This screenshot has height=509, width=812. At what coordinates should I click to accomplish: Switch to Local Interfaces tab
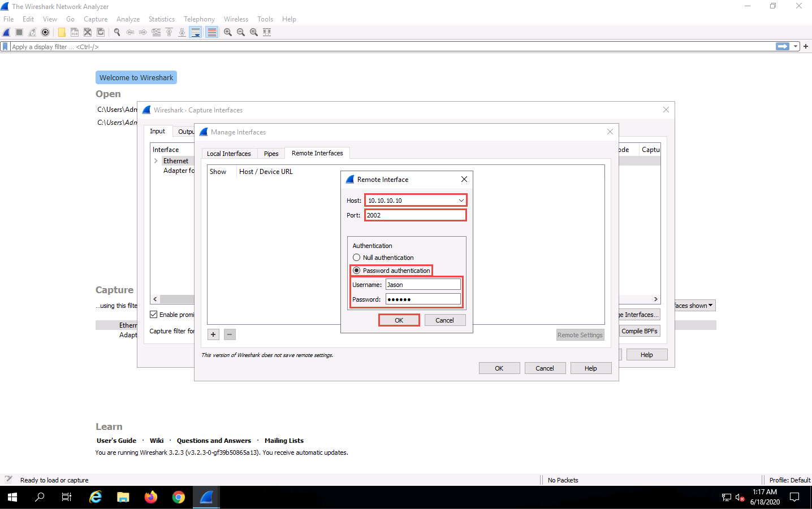tap(229, 154)
